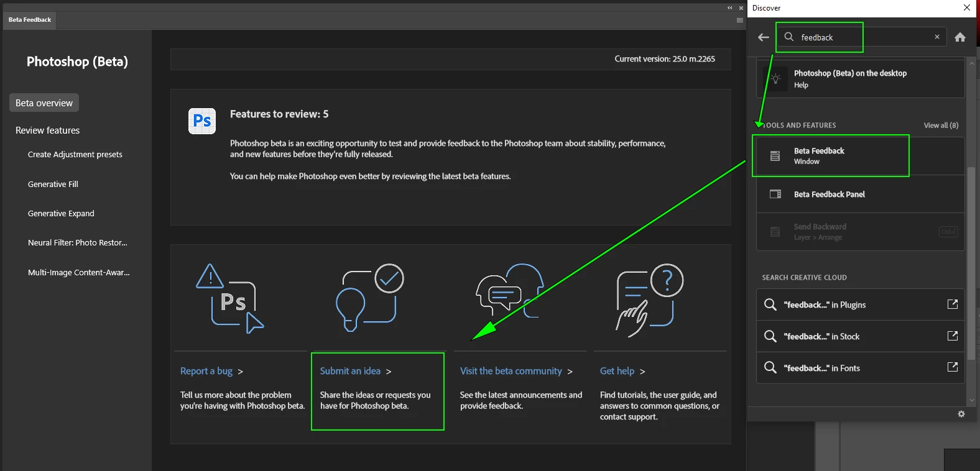Image resolution: width=980 pixels, height=471 pixels.
Task: Select Beta Feedback Panel result
Action: pos(861,194)
